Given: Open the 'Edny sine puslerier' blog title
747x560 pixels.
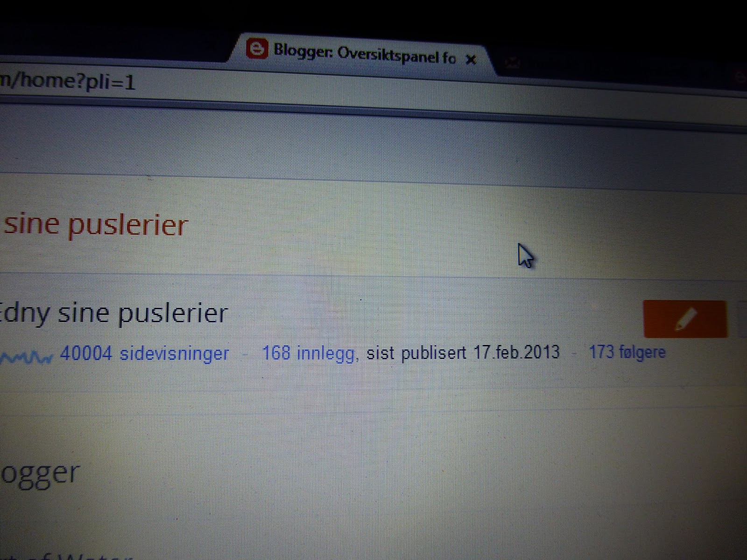Looking at the screenshot, I should point(113,313).
